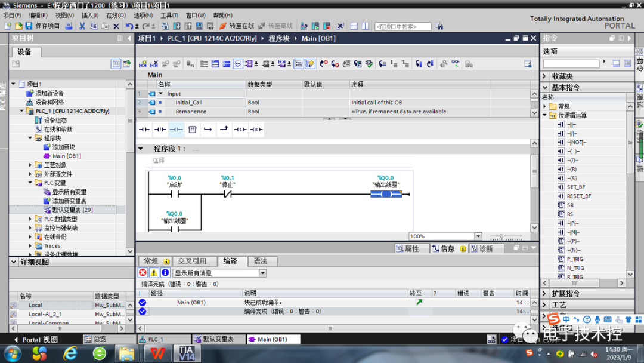Switch to the 语法 tab
The image size is (644, 363).
pos(261,261)
